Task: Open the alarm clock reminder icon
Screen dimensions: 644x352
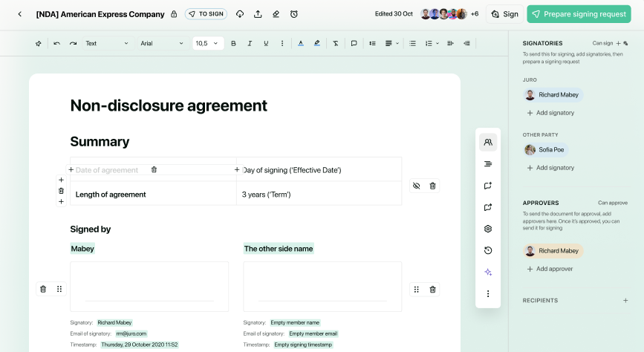Action: (294, 14)
